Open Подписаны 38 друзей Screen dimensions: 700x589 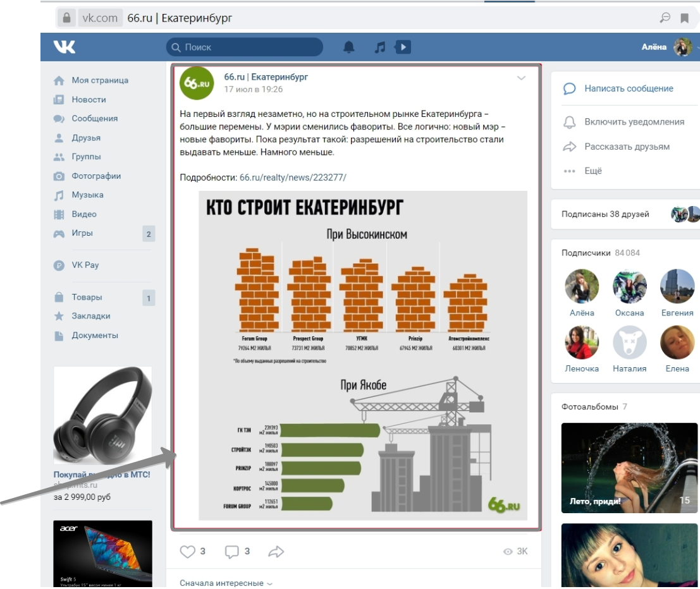coord(605,214)
